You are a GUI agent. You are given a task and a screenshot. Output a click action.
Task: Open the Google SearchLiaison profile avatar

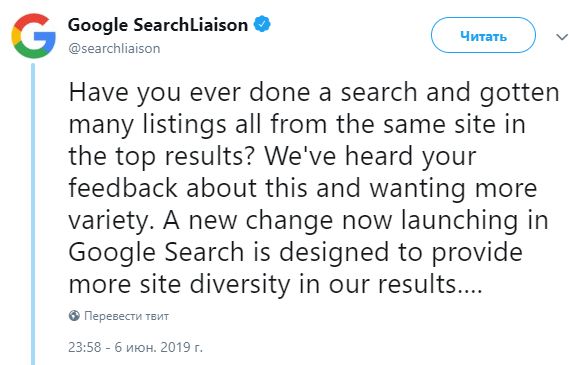coord(33,36)
